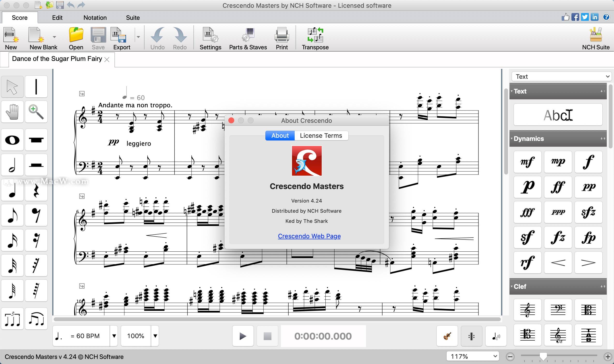The height and width of the screenshot is (364, 614).
Task: Expand the Export options dropdown arrow
Action: (138, 37)
